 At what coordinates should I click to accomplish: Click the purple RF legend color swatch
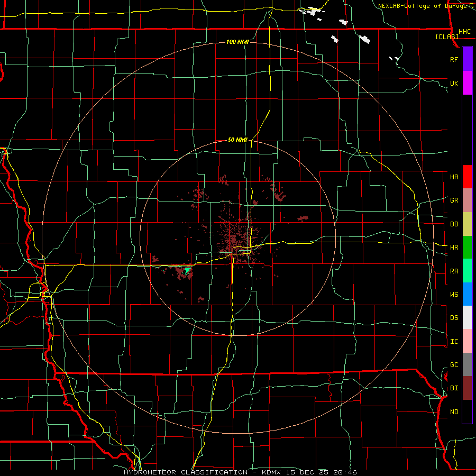(x=467, y=59)
